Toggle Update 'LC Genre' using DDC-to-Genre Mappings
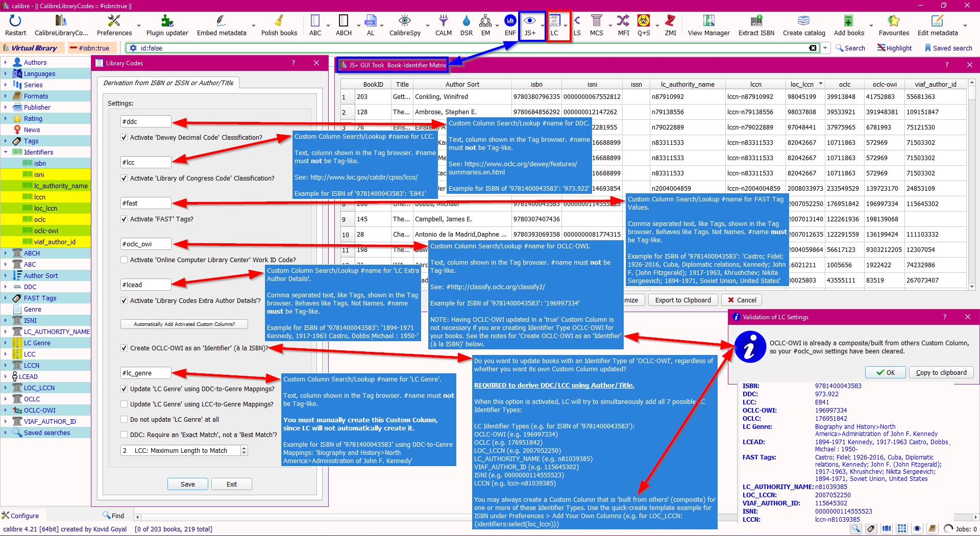Screen dimensions: 980x536 tap(124, 389)
